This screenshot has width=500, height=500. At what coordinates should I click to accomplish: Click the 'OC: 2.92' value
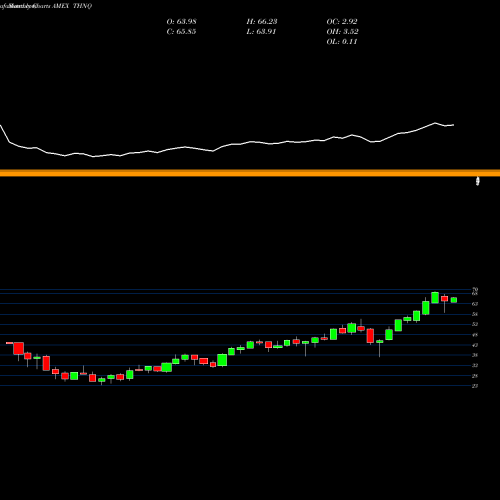[342, 22]
